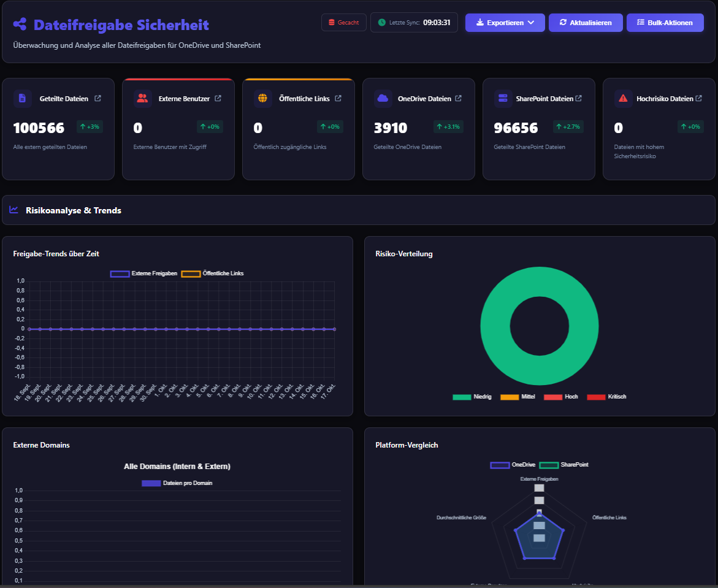Expand the Bulk-Aktionen menu
This screenshot has width=718, height=588.
click(x=665, y=23)
